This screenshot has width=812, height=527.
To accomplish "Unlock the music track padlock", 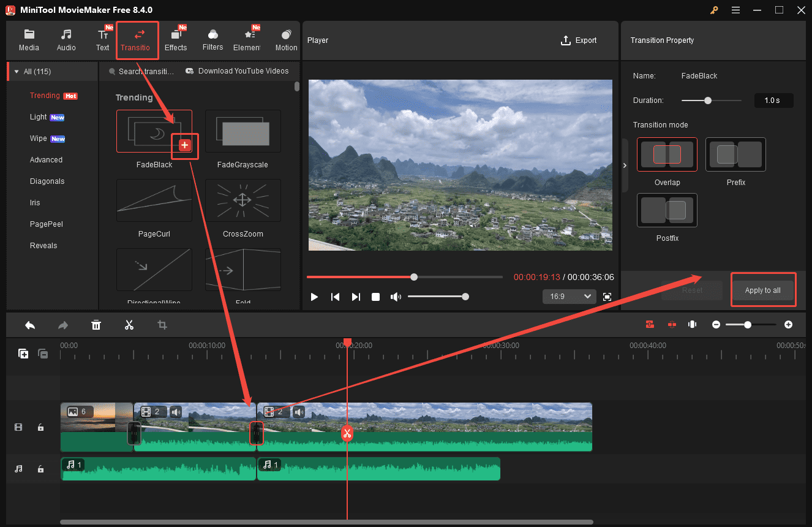I will 40,469.
